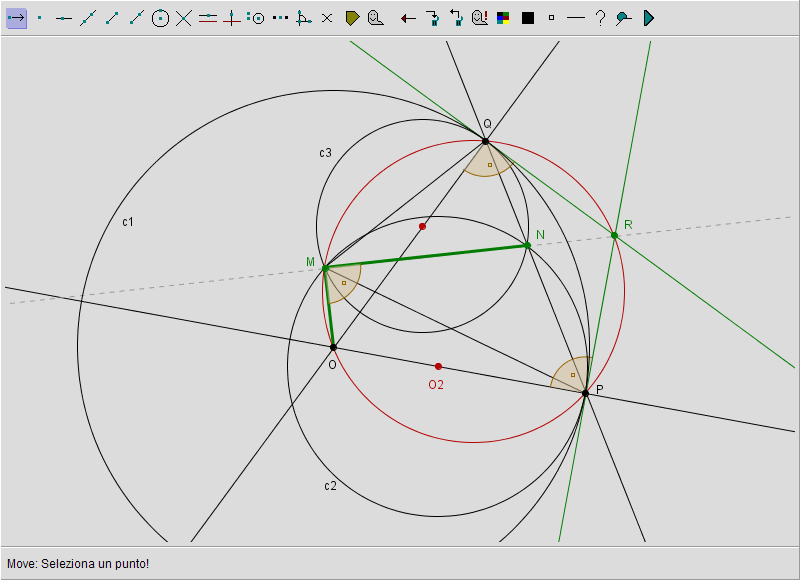Pick the Circle tool
Image resolution: width=800 pixels, height=580 pixels.
pyautogui.click(x=160, y=18)
